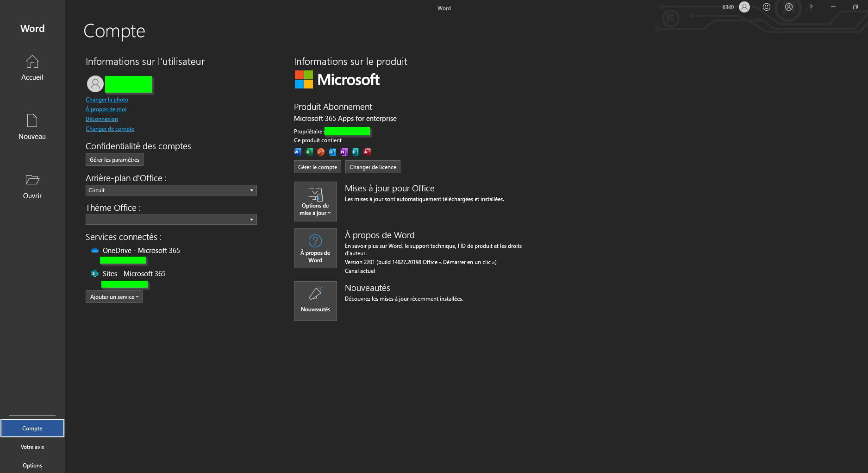Click the Ce produit contient label
The height and width of the screenshot is (473, 868).
point(318,140)
